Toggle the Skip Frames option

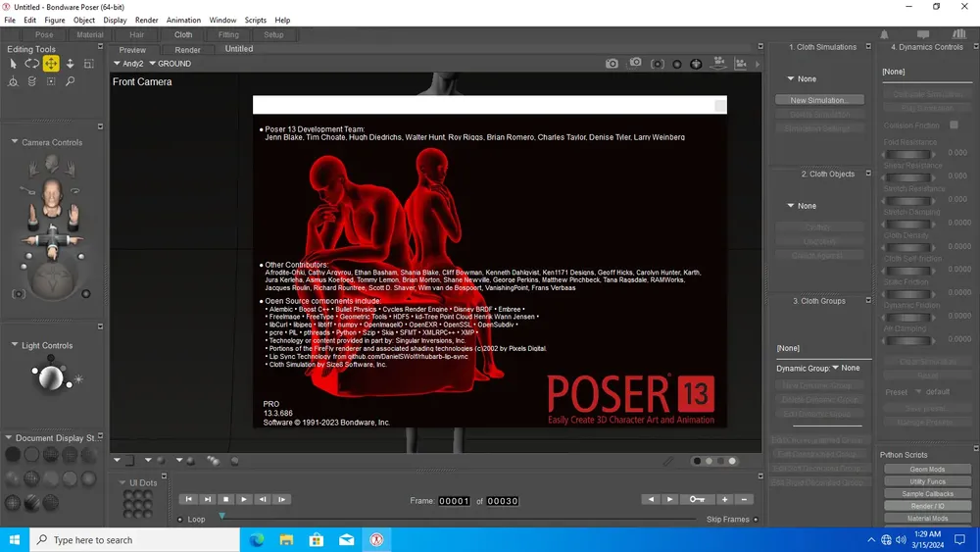pyautogui.click(x=757, y=519)
